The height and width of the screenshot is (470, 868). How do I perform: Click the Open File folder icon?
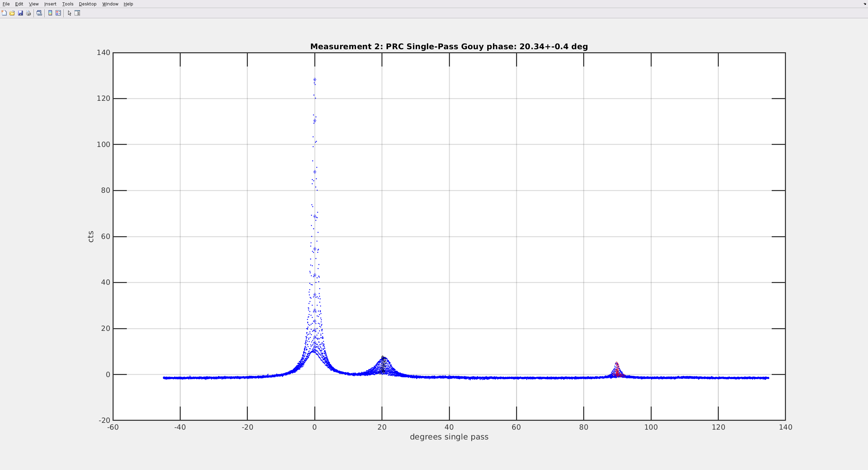(12, 13)
